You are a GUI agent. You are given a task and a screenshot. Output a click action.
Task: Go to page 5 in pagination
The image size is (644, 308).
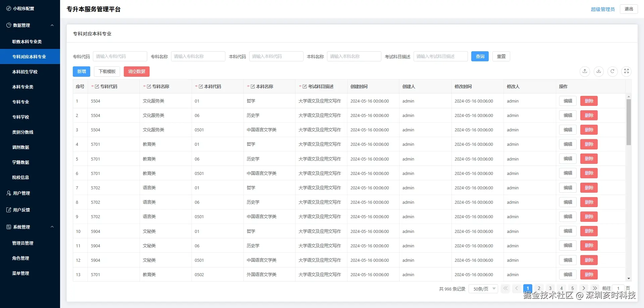[x=573, y=288]
